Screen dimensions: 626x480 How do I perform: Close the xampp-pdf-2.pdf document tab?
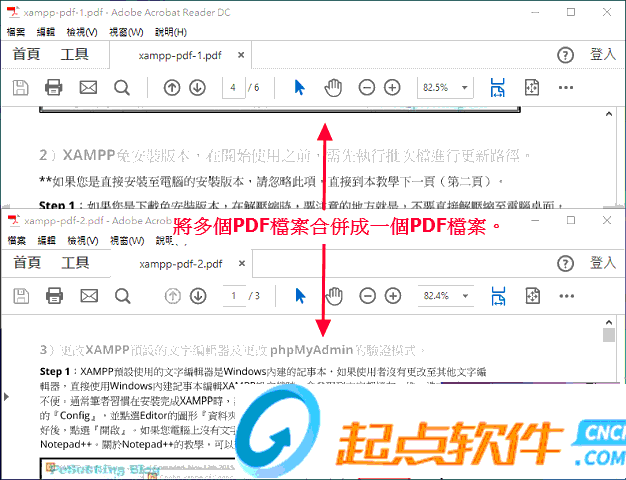[x=242, y=264]
